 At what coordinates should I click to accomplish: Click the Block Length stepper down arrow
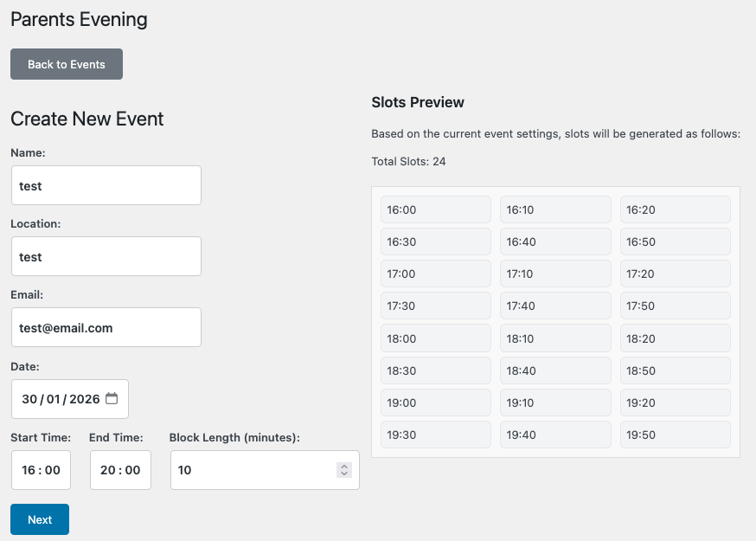(x=343, y=474)
